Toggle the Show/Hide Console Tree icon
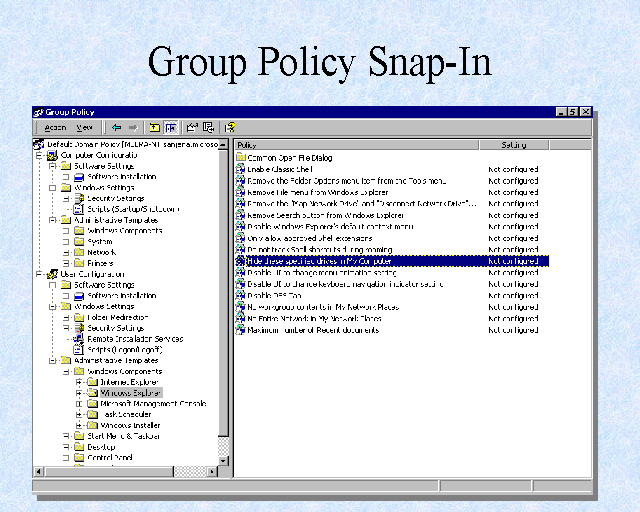 [x=171, y=128]
